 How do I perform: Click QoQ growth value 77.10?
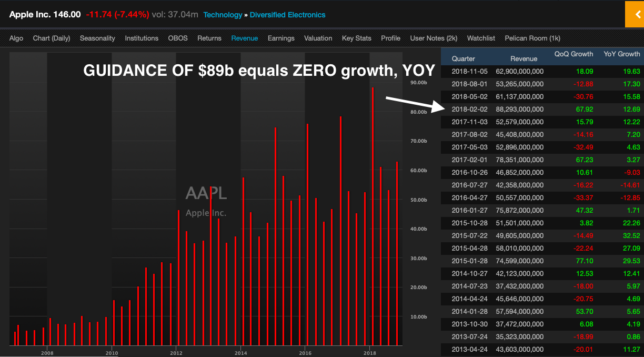tap(585, 261)
